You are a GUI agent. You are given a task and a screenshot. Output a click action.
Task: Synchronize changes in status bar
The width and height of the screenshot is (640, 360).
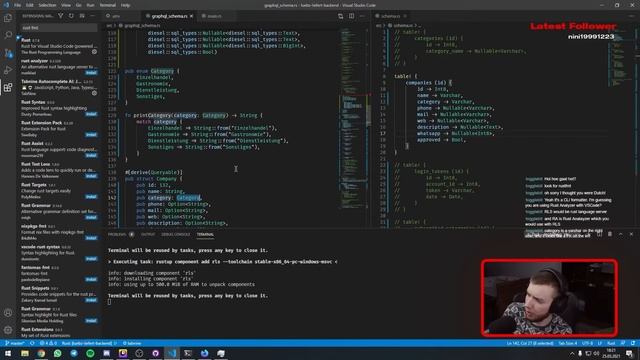tap(32, 343)
